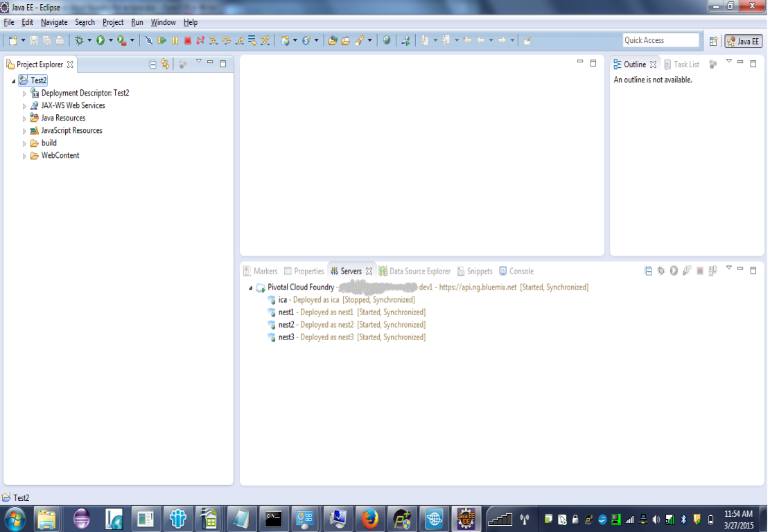Click inside the Quick Access field
Viewport: 770px width, 532px height.
click(660, 40)
